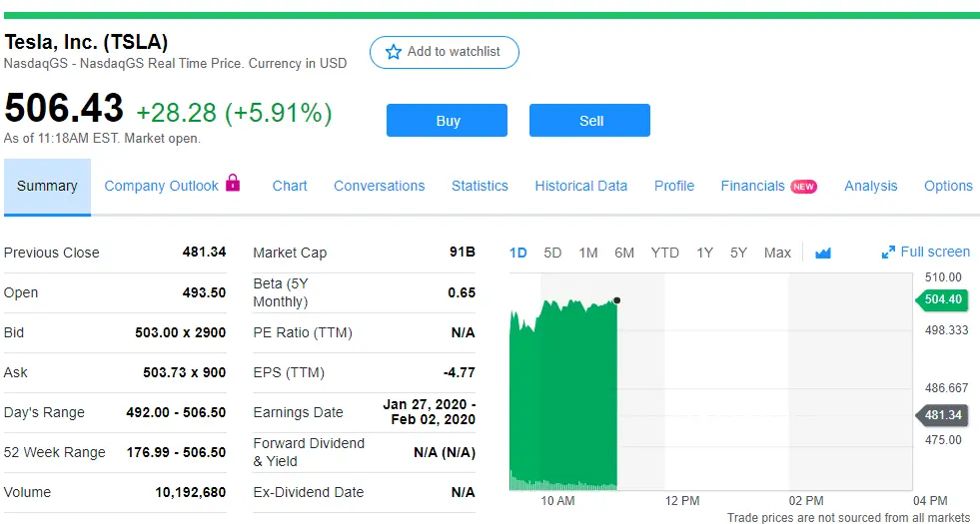980x524 pixels.
Task: Click the Full screen expand arrows icon
Action: click(888, 253)
